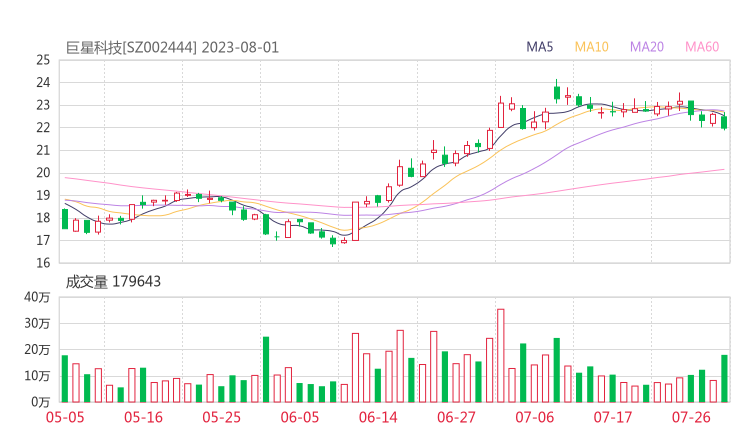Click the MA10 legend label

tap(591, 47)
